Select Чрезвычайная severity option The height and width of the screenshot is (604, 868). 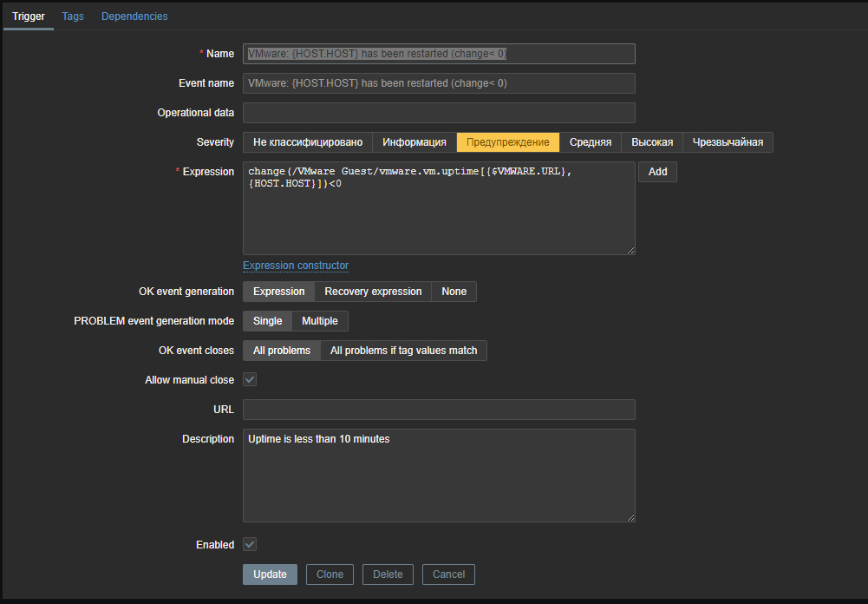[728, 142]
